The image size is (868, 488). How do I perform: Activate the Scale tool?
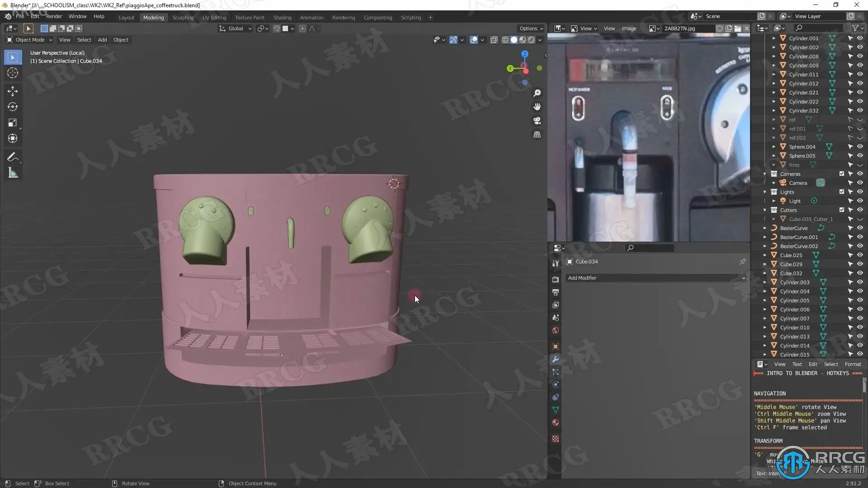pos(13,123)
